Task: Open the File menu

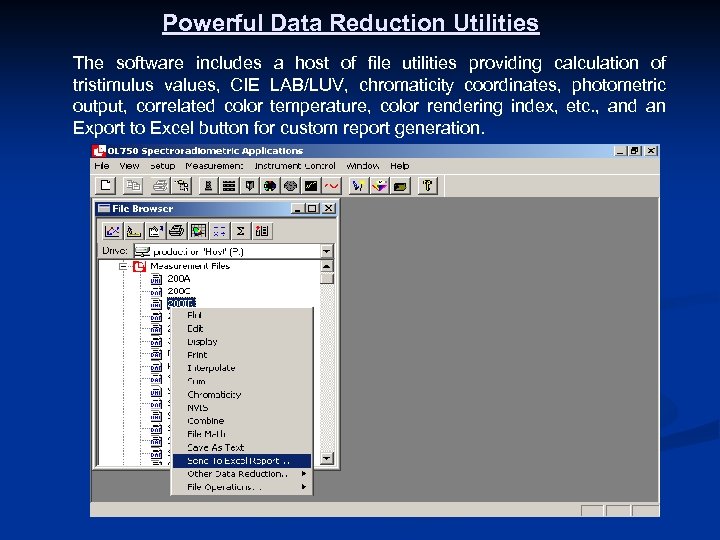Action: tap(102, 166)
